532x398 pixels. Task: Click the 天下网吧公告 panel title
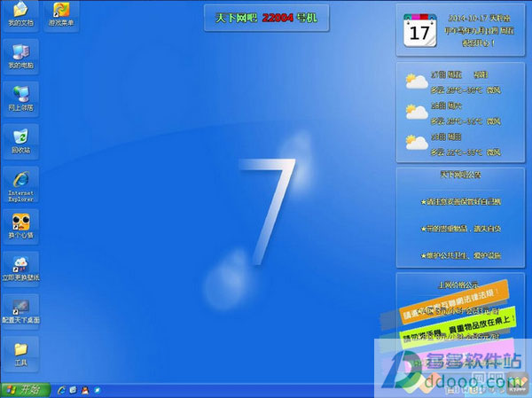click(460, 175)
